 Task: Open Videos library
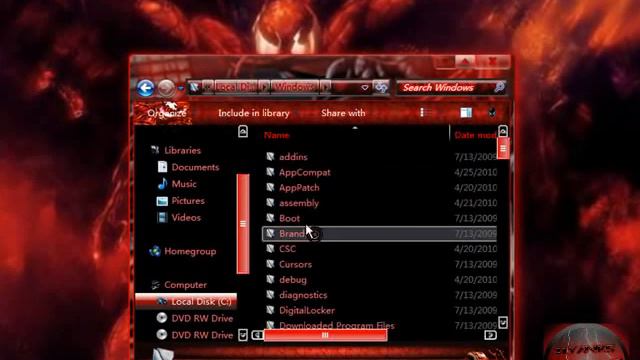pos(186,218)
